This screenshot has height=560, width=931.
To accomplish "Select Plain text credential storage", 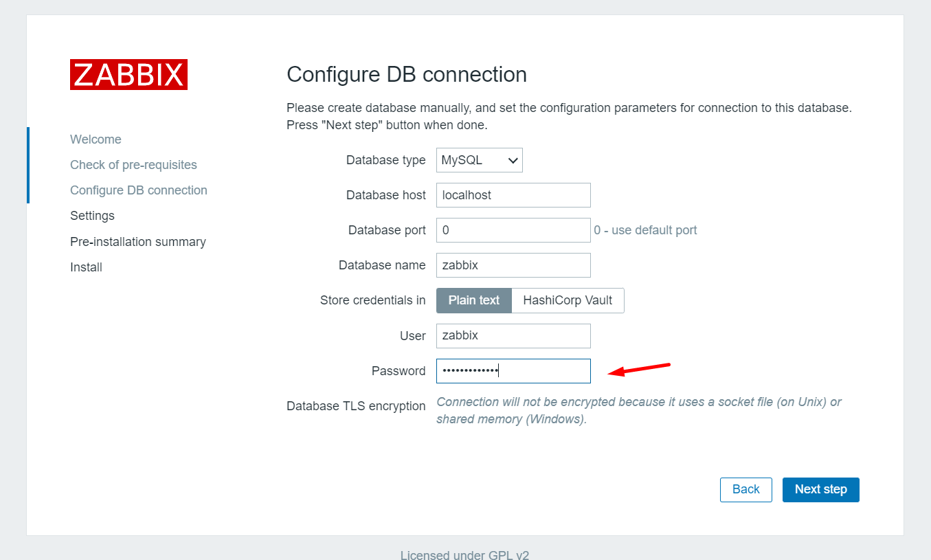I will [474, 300].
